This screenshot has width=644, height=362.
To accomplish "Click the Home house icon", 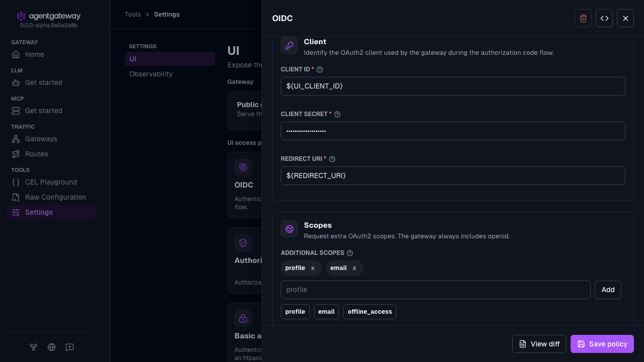I will 16,54.
